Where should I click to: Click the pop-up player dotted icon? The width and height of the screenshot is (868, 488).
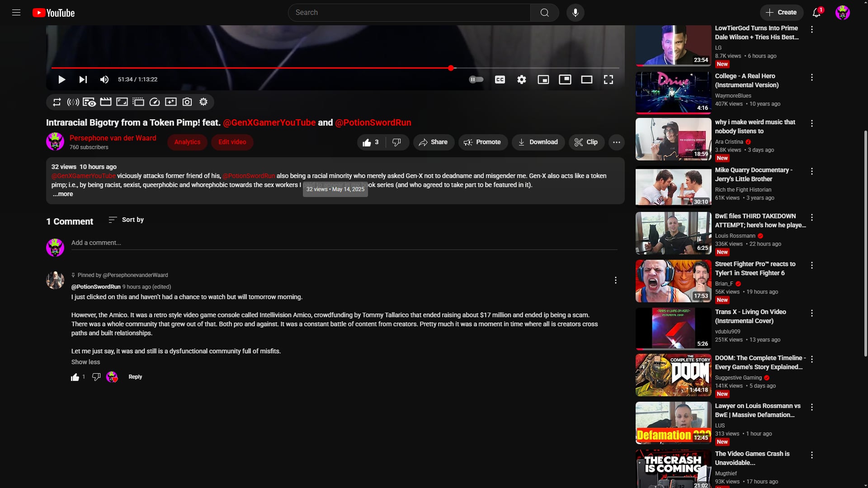[x=138, y=102]
